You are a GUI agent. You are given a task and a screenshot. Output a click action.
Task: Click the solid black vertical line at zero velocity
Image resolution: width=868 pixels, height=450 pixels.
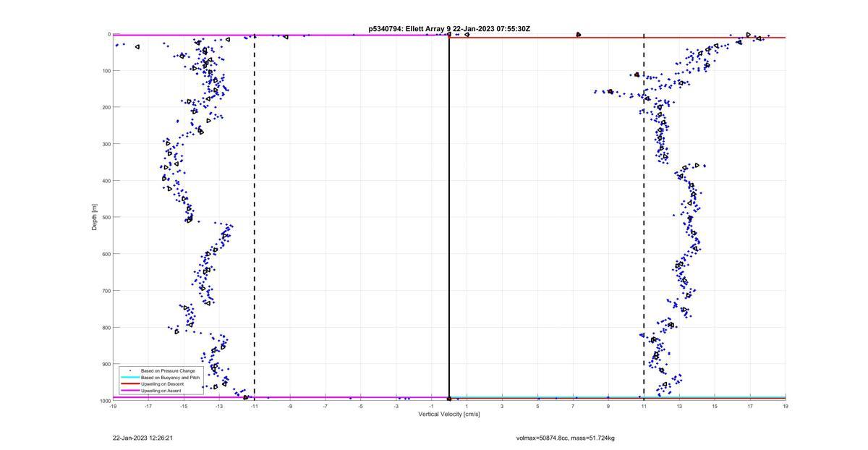pos(449,217)
